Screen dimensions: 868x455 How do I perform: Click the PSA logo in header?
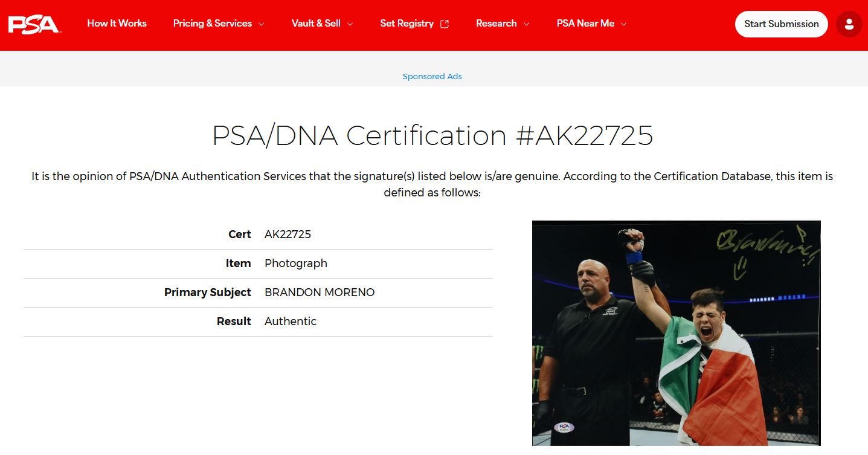pos(34,24)
